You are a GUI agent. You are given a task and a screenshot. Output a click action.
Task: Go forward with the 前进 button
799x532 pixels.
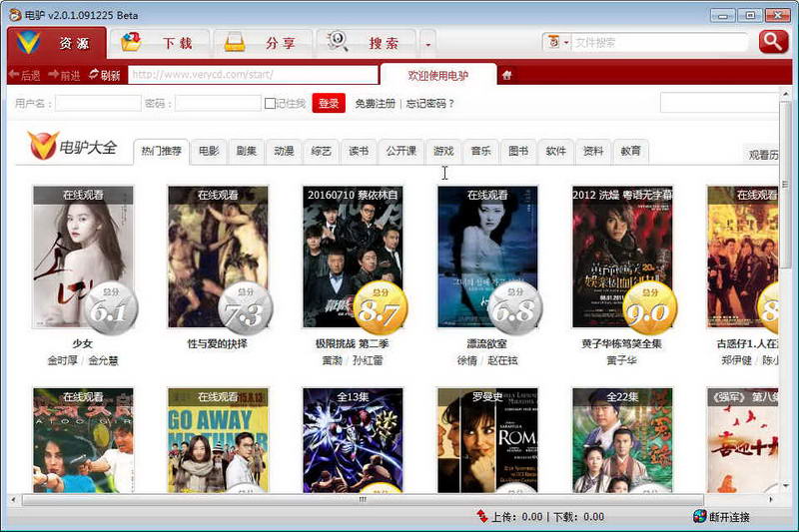[x=64, y=75]
